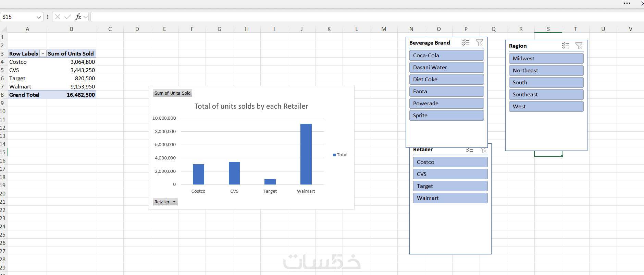This screenshot has height=275, width=644.
Task: Click cell with value 9,153,950
Action: 72,86
